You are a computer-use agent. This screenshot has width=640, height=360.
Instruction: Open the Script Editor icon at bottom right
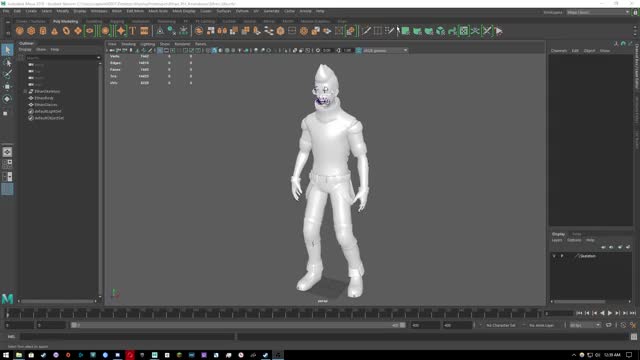point(633,337)
